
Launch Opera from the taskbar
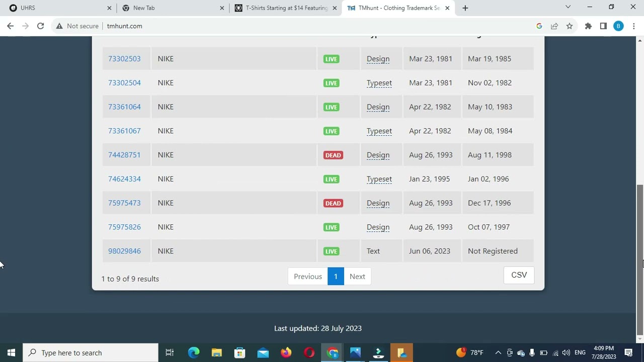click(309, 352)
